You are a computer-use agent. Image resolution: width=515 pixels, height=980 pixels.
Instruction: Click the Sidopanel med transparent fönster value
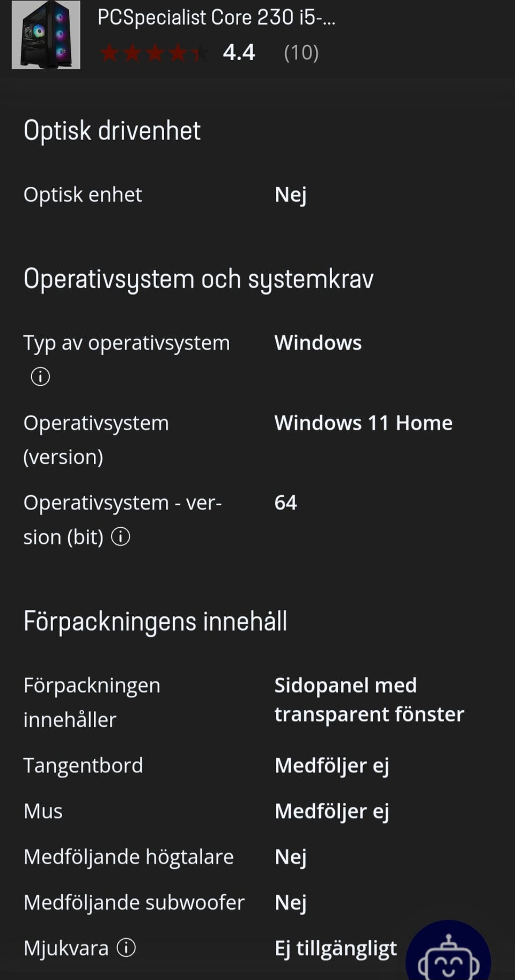click(x=369, y=699)
